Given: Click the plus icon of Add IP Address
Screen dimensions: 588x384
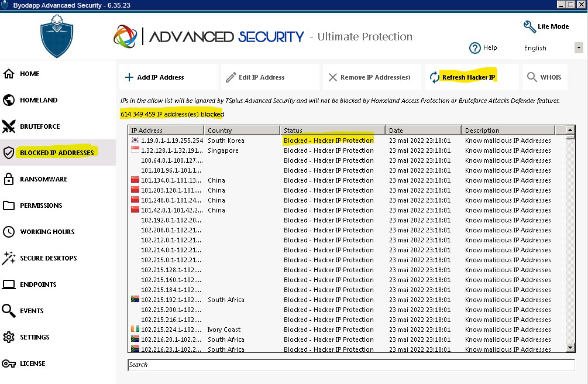Looking at the screenshot, I should point(129,77).
